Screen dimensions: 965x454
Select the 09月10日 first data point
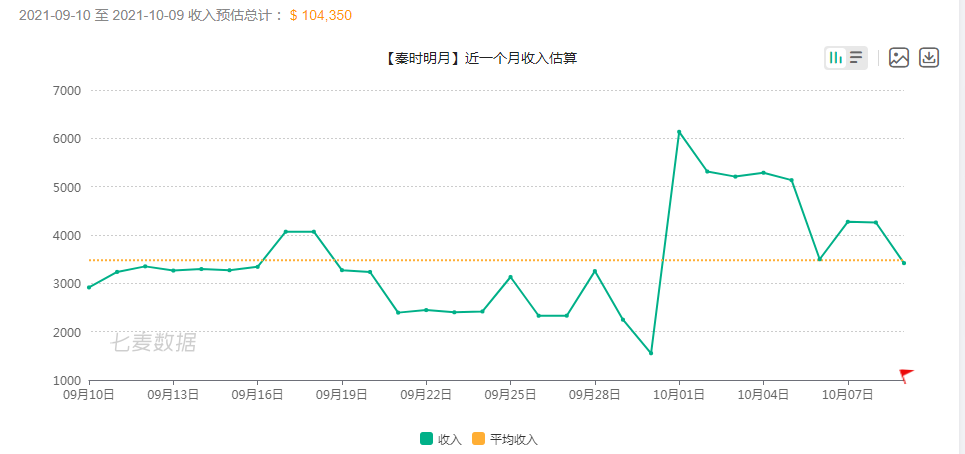89,287
